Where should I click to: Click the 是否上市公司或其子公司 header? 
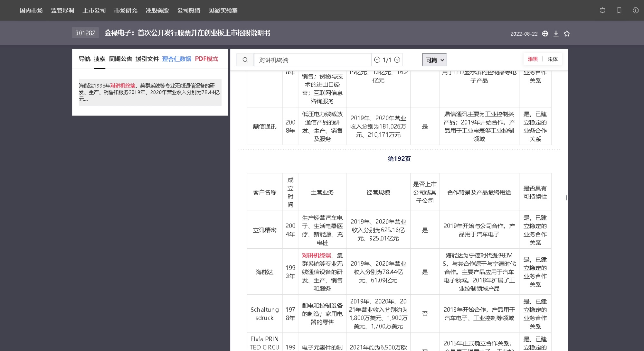coord(425,192)
